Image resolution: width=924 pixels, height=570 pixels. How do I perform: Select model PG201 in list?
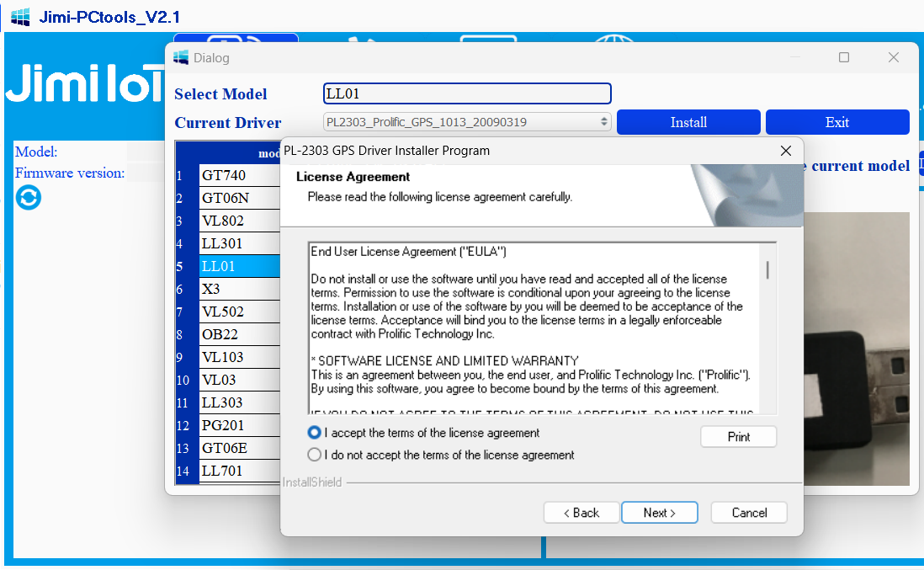click(x=239, y=425)
